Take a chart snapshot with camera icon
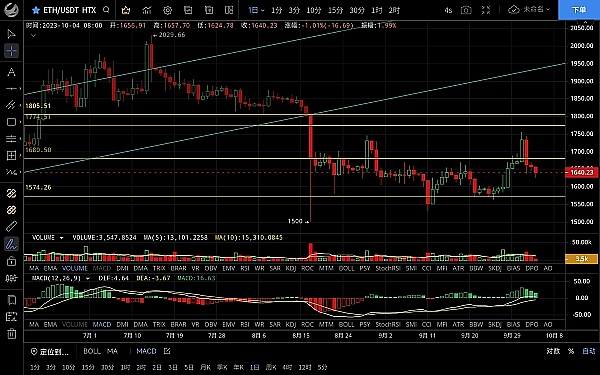The width and height of the screenshot is (600, 375). (466, 10)
